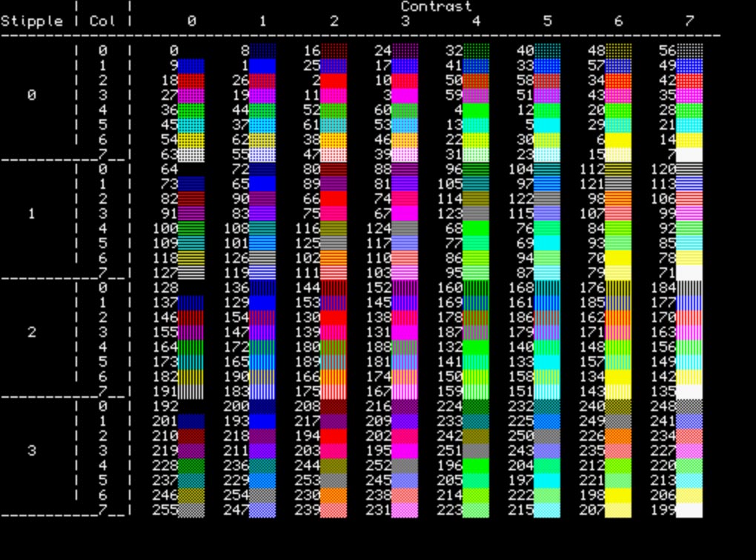The height and width of the screenshot is (560, 756).
Task: Click the "Contrast" heading text
Action: 436,7
